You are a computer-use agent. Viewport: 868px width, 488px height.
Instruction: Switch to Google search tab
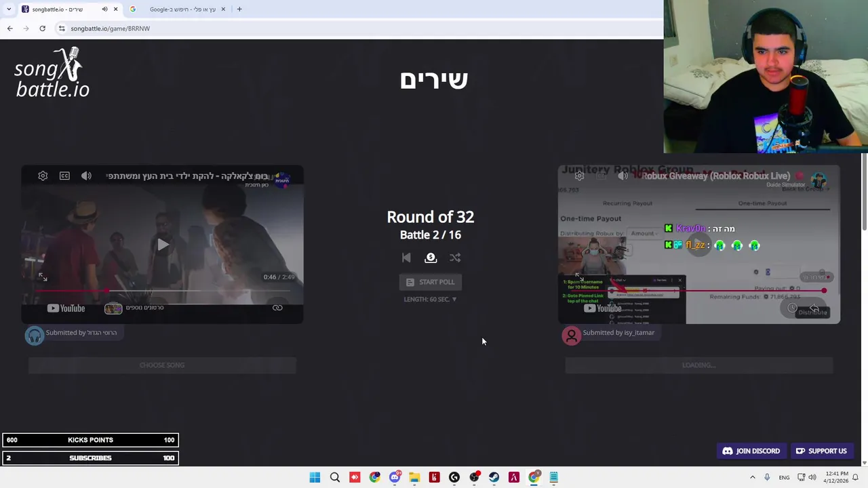(178, 9)
